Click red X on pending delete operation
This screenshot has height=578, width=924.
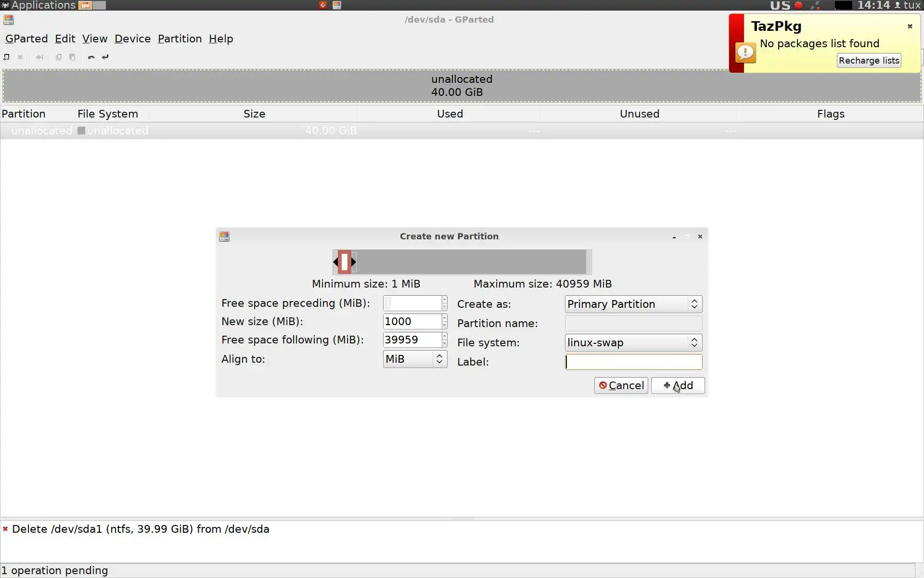point(5,529)
